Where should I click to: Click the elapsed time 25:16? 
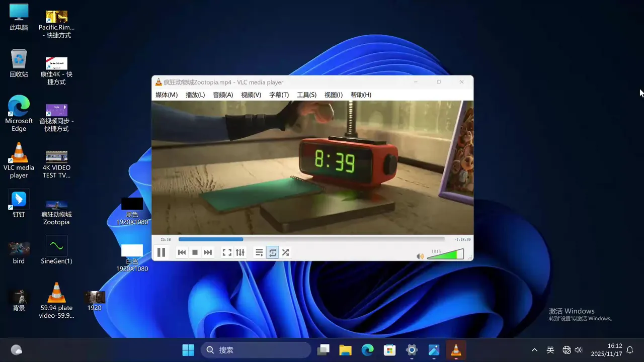[166, 239]
